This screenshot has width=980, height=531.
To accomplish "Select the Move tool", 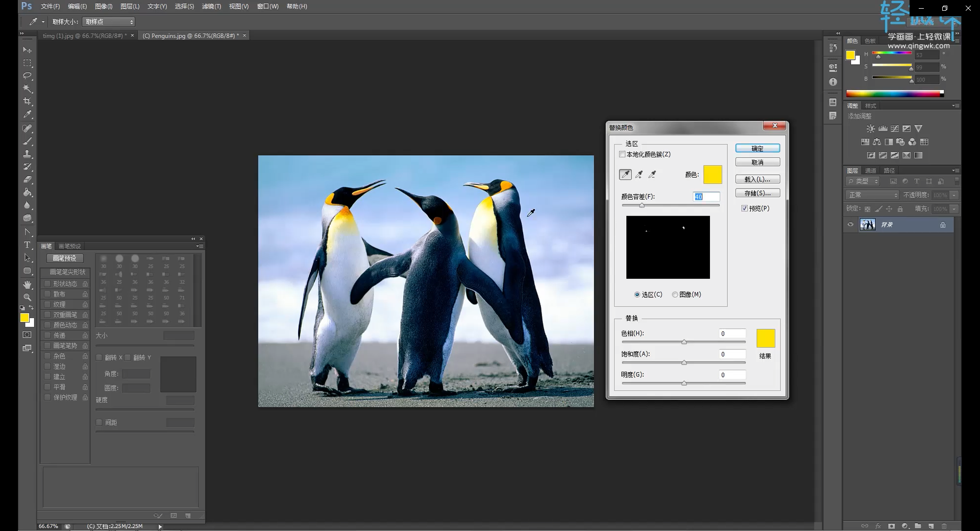I will tap(28, 50).
